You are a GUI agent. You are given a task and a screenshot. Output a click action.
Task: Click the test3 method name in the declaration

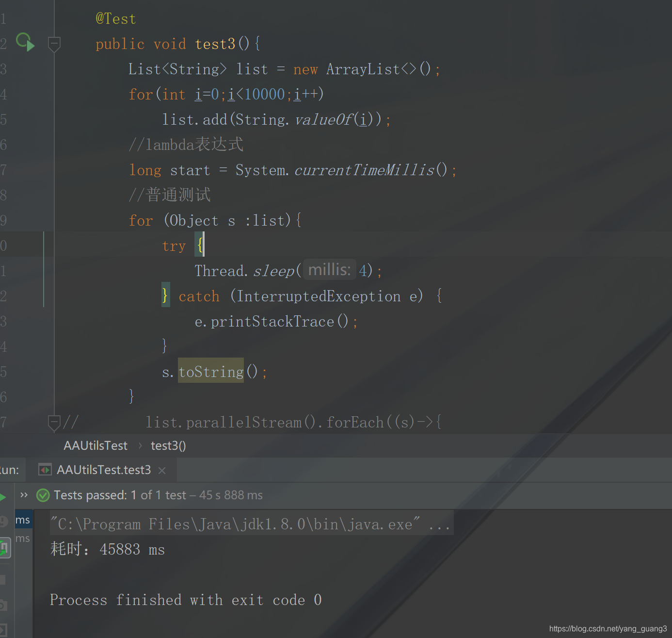tap(215, 44)
